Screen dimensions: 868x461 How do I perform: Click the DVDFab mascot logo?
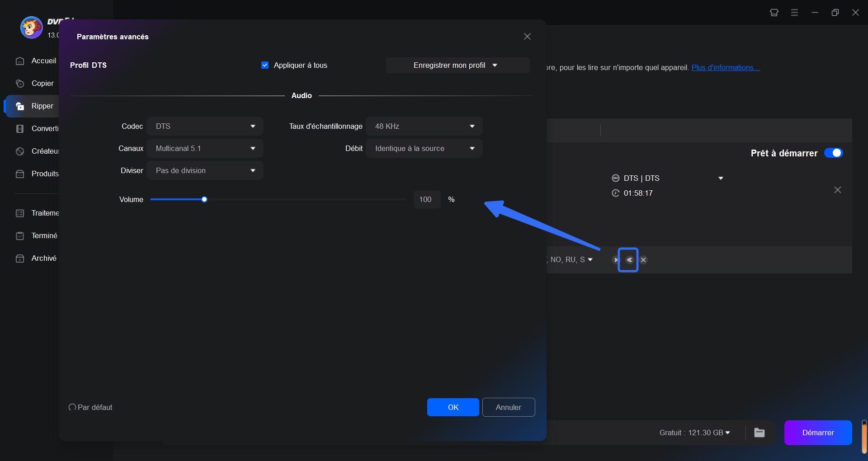[32, 28]
